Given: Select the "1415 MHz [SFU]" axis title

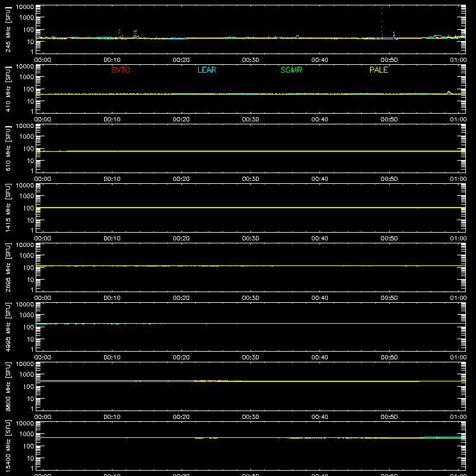Looking at the screenshot, I should pos(8,208).
